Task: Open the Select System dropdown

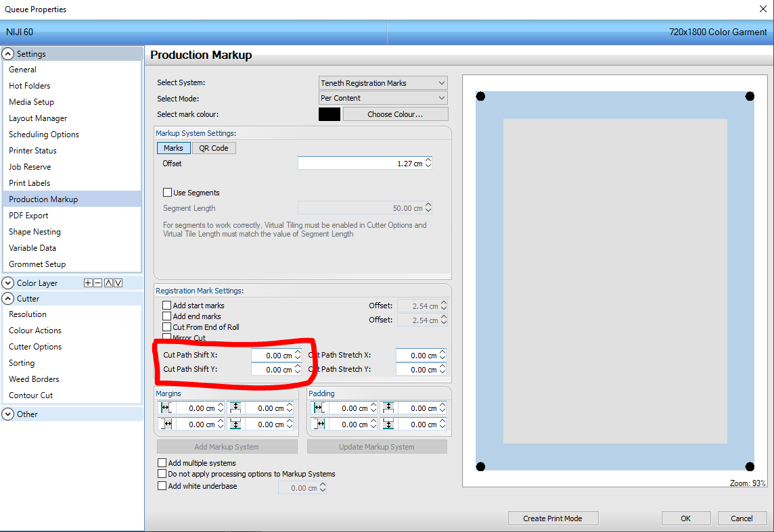Action: (382, 82)
